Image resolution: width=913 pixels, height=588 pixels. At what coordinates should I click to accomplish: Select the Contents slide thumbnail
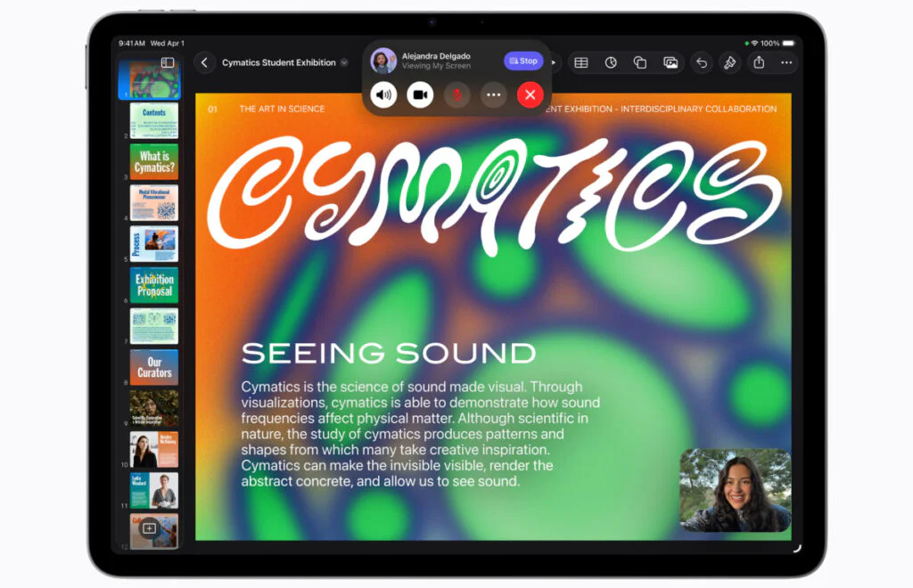pyautogui.click(x=153, y=121)
